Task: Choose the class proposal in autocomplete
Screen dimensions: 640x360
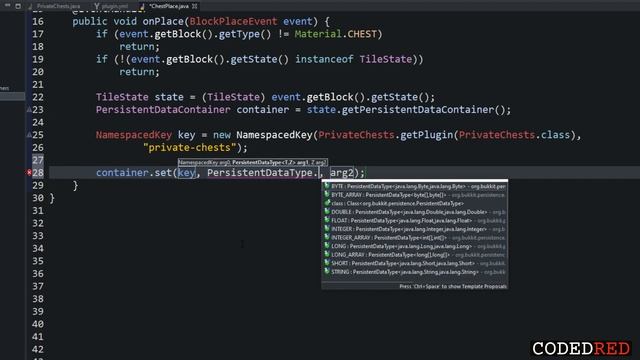Action: pyautogui.click(x=415, y=203)
